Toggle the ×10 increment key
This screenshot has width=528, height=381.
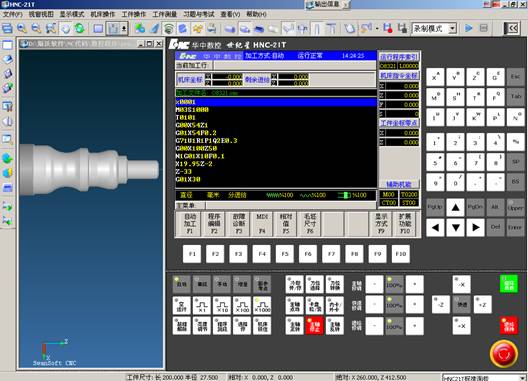coord(222,306)
